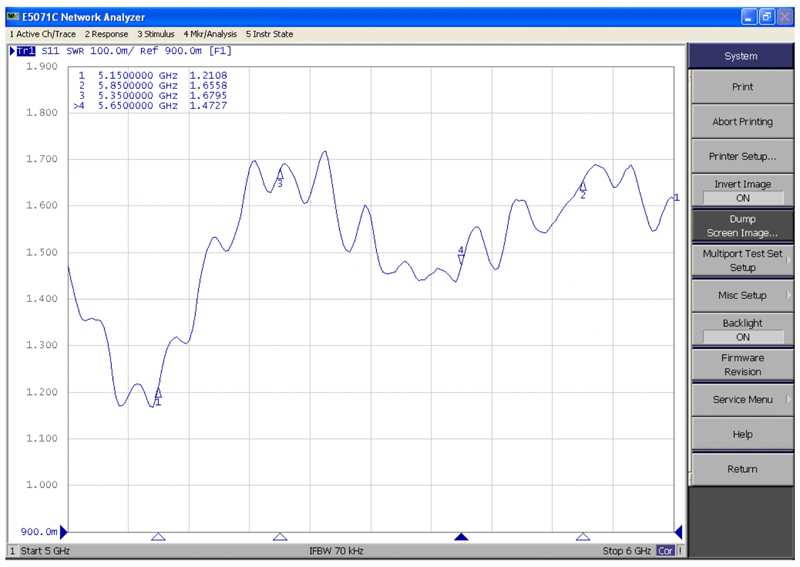Toggle the Invert Image ON setting

(x=742, y=191)
